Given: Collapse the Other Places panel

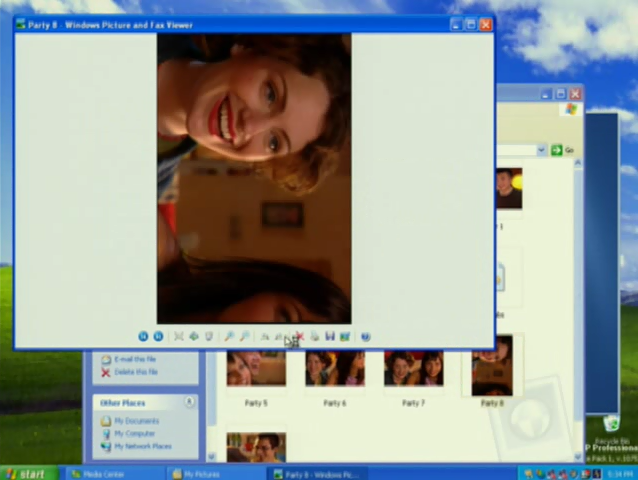Looking at the screenshot, I should pos(190,402).
